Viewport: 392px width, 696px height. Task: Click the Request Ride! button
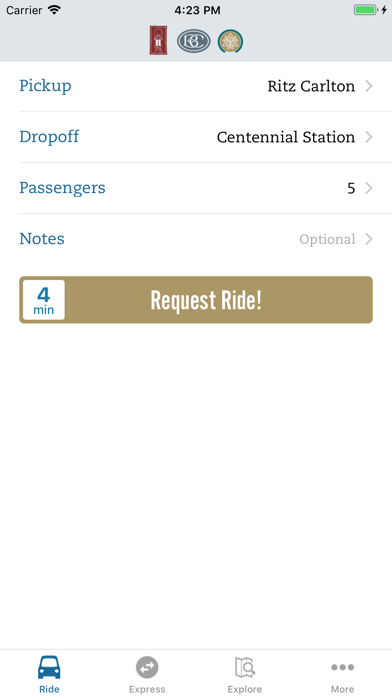coord(196,300)
